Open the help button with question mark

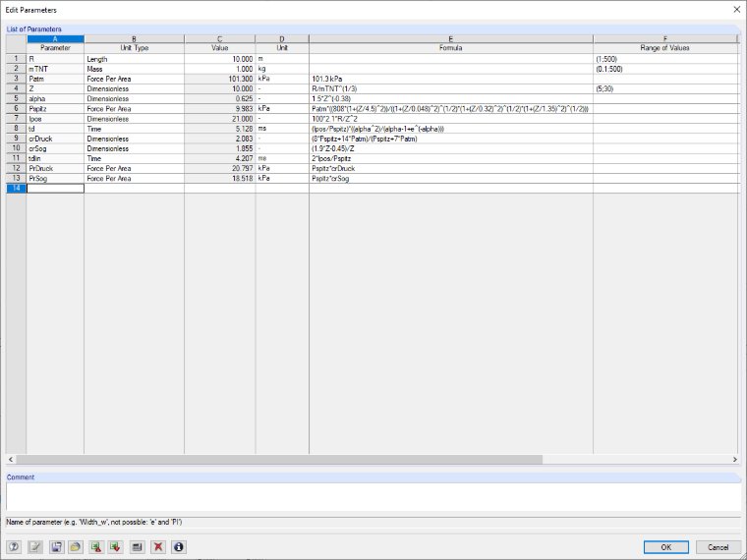(14, 547)
